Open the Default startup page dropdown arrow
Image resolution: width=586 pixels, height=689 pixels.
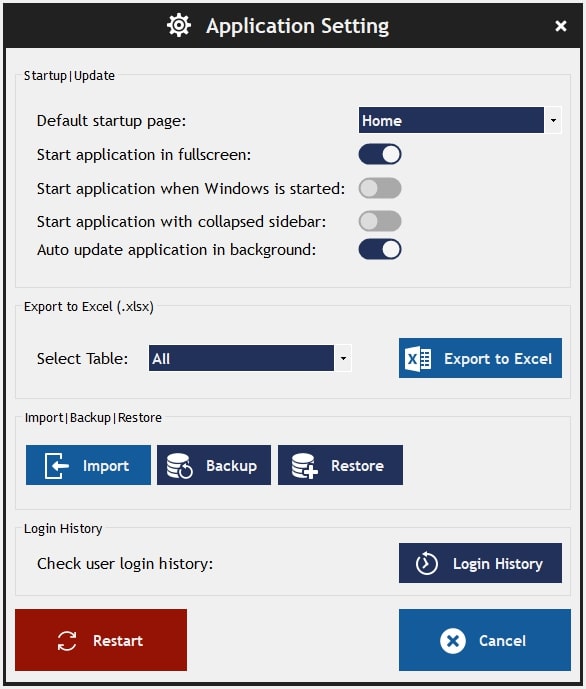(553, 120)
